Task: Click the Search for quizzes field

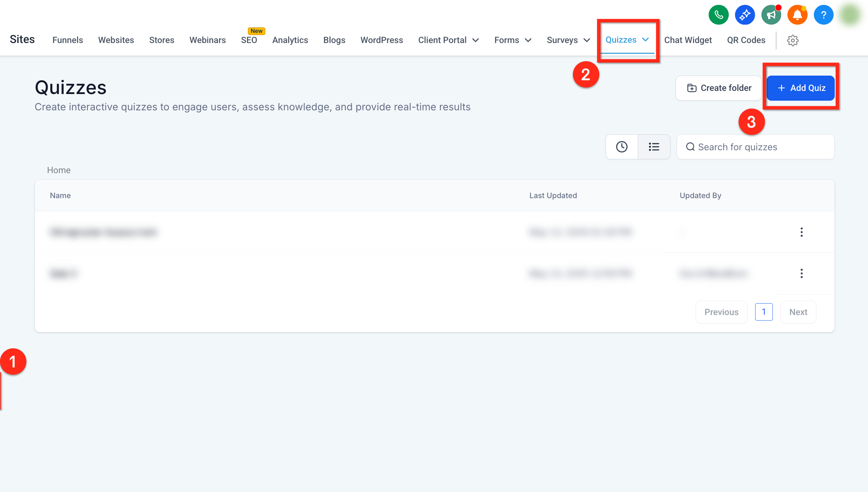Action: 756,147
